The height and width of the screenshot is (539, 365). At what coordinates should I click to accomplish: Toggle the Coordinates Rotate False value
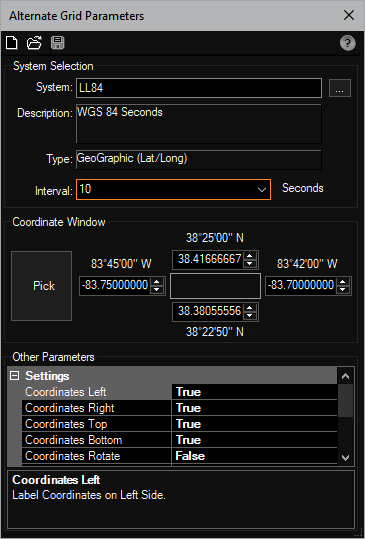coord(254,456)
